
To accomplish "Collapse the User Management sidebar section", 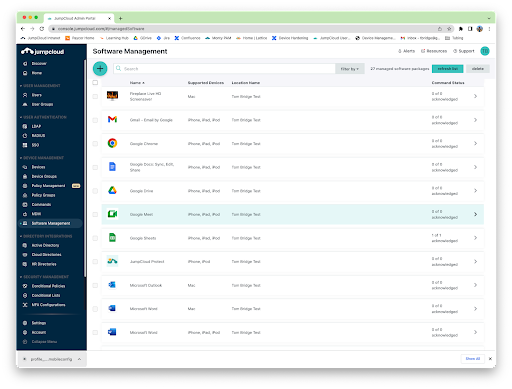I will pyautogui.click(x=40, y=86).
